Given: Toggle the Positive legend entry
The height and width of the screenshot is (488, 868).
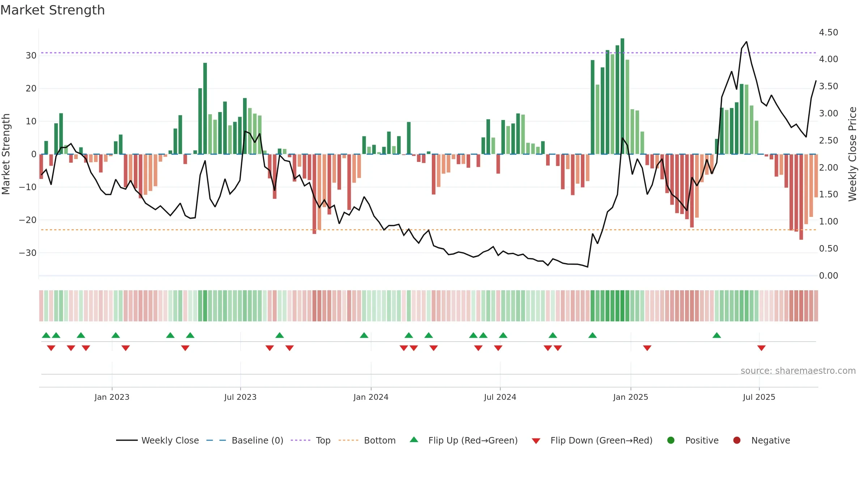Looking at the screenshot, I should click(x=693, y=440).
